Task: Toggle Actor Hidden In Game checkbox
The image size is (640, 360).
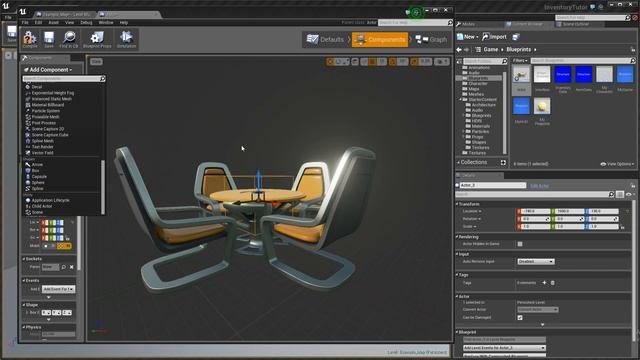Action: (520, 244)
